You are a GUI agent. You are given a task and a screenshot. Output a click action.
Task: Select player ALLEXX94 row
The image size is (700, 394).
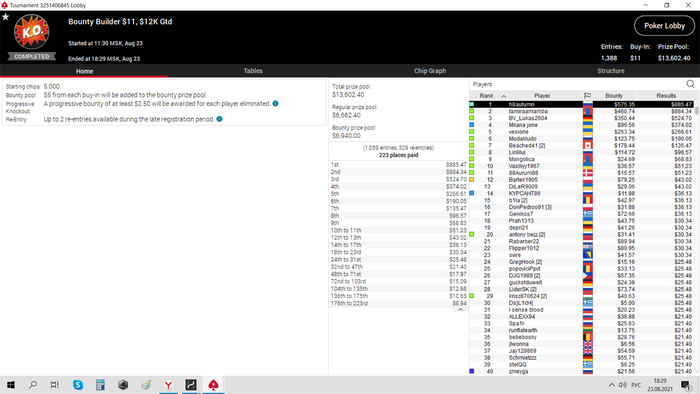pyautogui.click(x=582, y=316)
